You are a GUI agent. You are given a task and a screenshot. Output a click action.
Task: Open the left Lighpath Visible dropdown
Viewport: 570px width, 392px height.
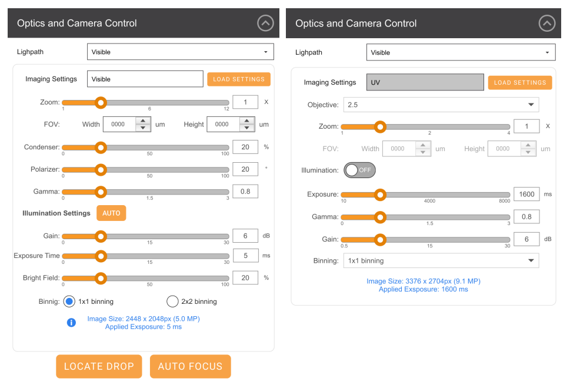[180, 52]
